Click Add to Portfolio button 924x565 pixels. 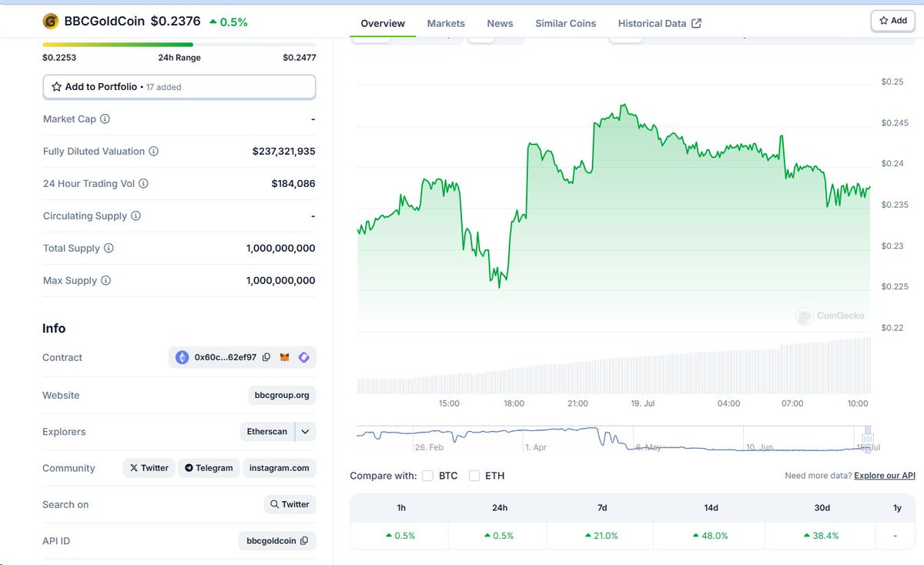(x=179, y=87)
